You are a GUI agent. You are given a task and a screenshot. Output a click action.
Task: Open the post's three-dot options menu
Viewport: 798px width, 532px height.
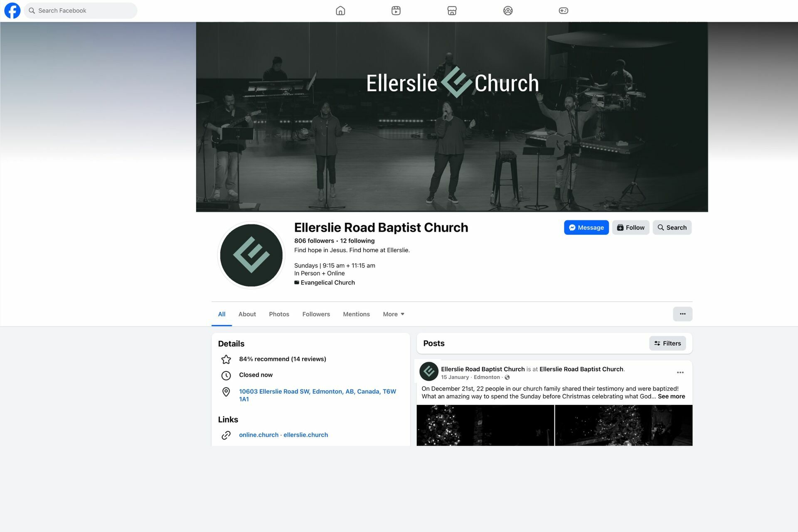[680, 372]
